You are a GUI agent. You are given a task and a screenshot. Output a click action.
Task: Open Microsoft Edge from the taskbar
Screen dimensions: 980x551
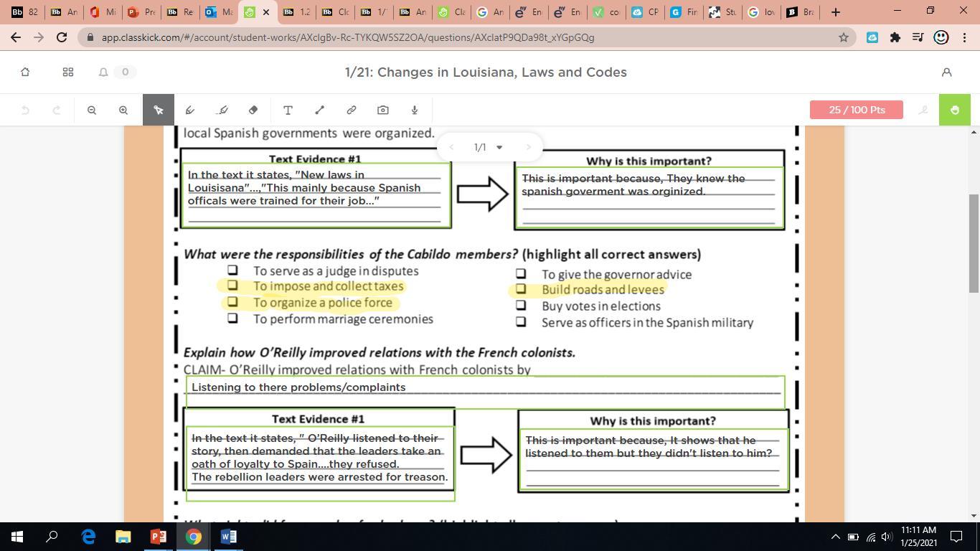(88, 537)
